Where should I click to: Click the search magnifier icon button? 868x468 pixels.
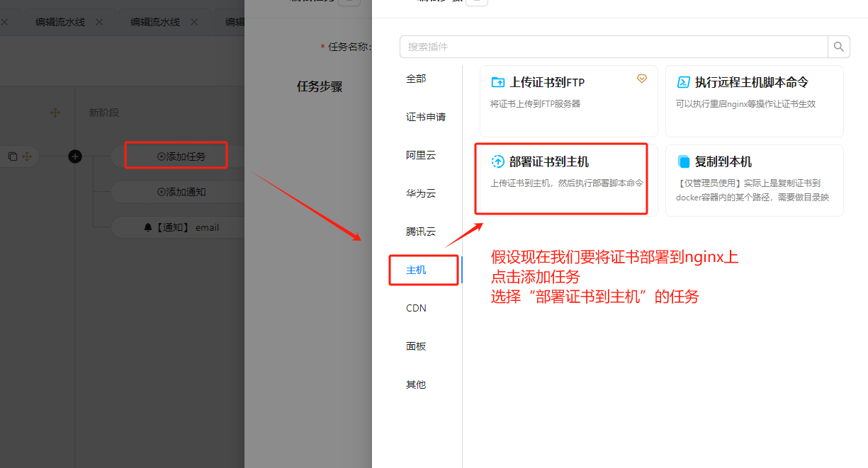(838, 47)
